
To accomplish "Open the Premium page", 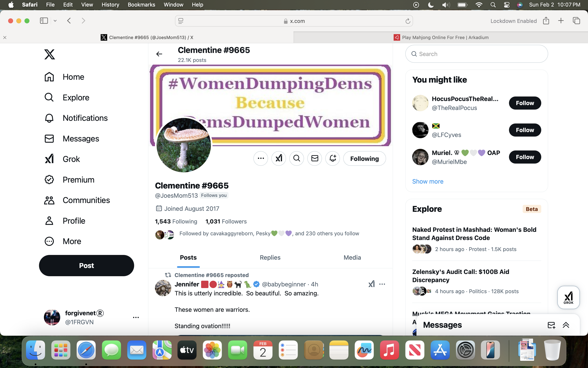I will (x=69, y=180).
